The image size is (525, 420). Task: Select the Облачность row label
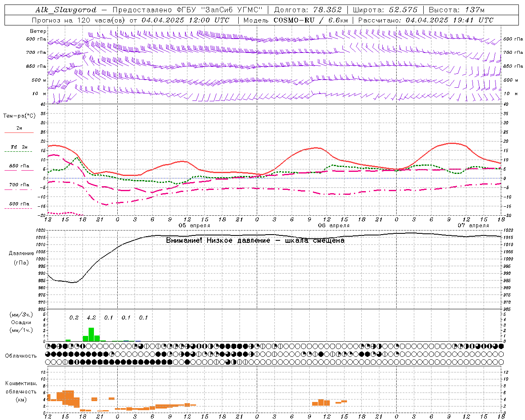21,356
